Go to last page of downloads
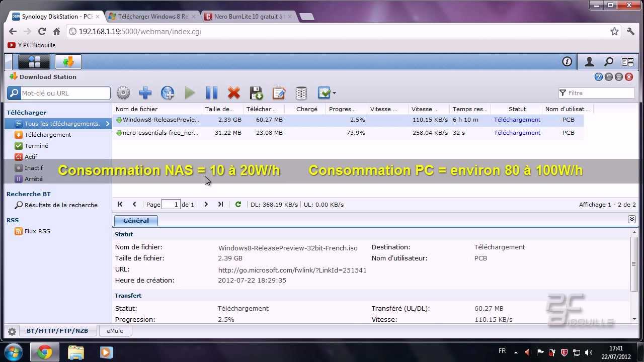The width and height of the screenshot is (644, 362). click(x=220, y=205)
